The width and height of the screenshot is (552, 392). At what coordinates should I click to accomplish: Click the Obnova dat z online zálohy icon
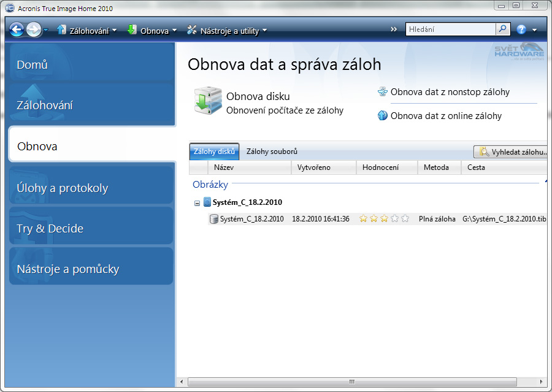[384, 115]
